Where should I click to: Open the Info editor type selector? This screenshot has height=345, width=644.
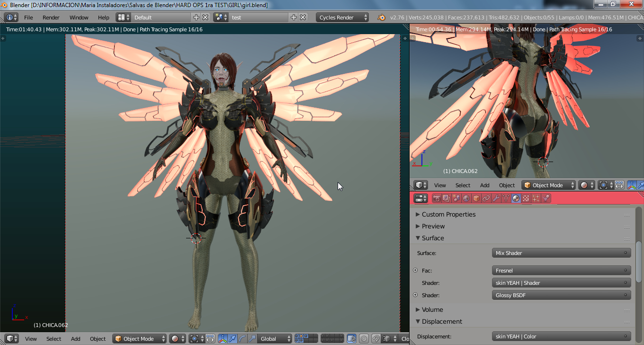[x=11, y=18]
